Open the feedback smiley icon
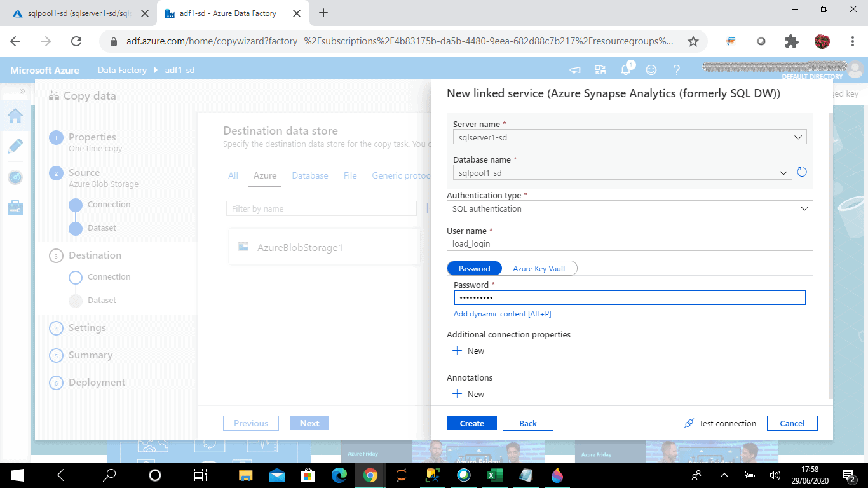Screen dimensions: 868x488 point(651,70)
